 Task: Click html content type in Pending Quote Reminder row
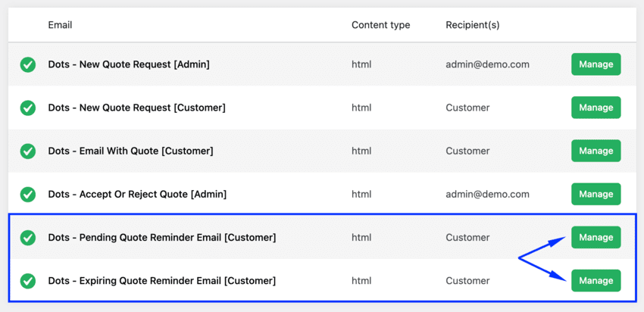(361, 237)
